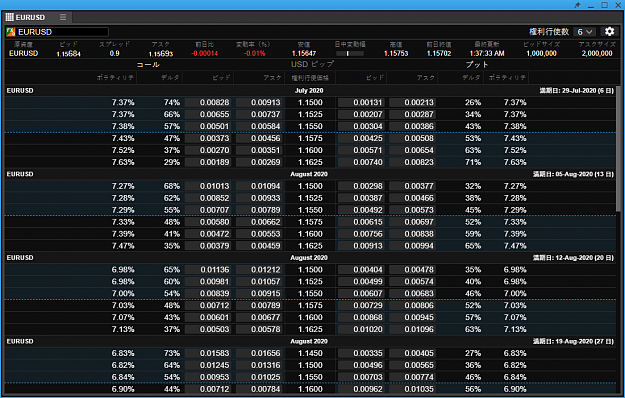Click the low price 1.15647
This screenshot has height=398, width=625.
pos(304,53)
